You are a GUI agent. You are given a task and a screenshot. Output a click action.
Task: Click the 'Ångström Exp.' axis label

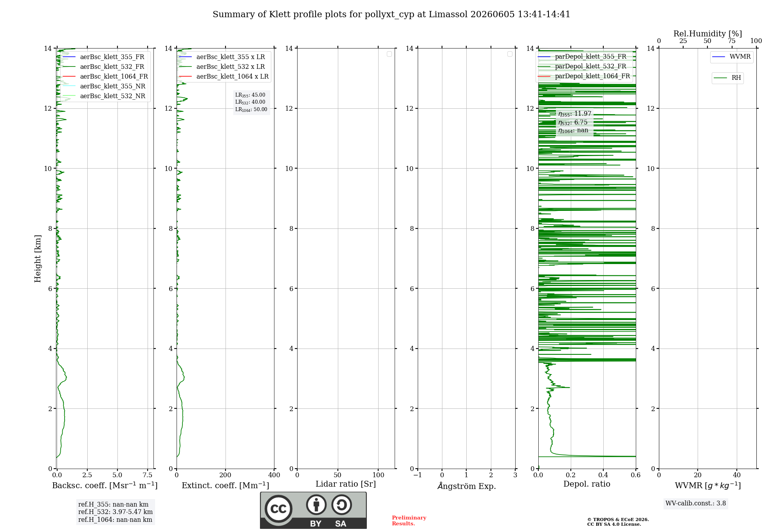click(x=467, y=486)
